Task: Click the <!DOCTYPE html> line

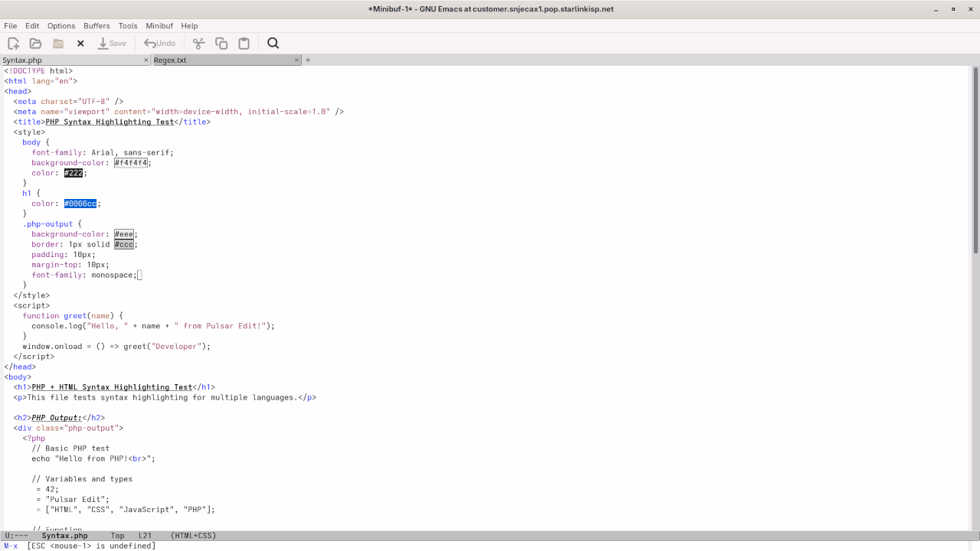Action: [38, 71]
